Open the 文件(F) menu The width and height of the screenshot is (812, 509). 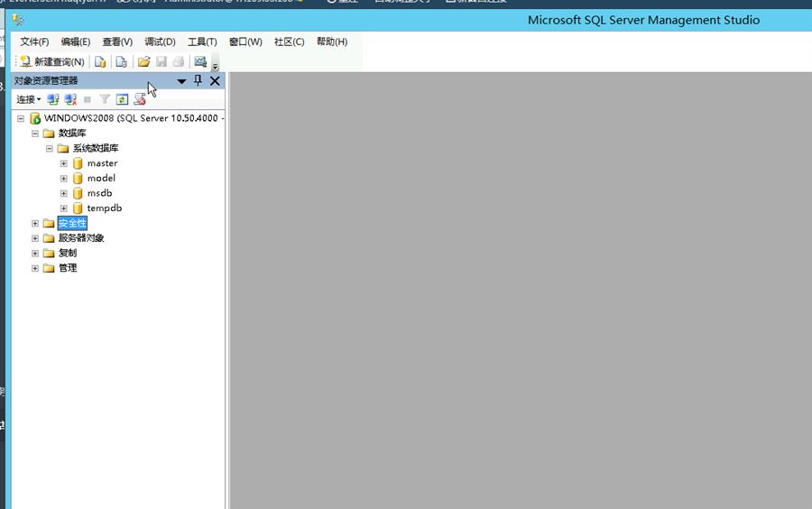click(34, 42)
